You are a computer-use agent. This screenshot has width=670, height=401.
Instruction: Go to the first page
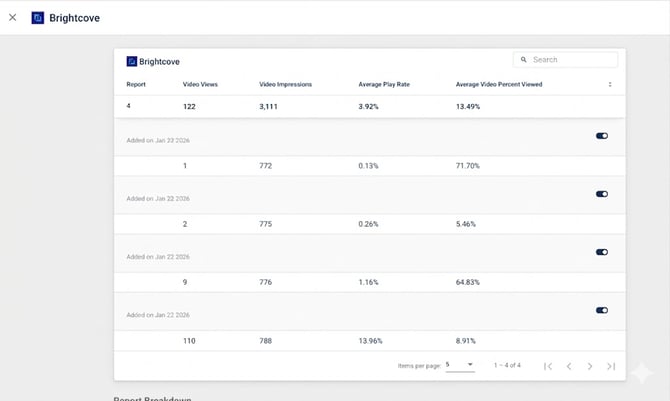(548, 366)
